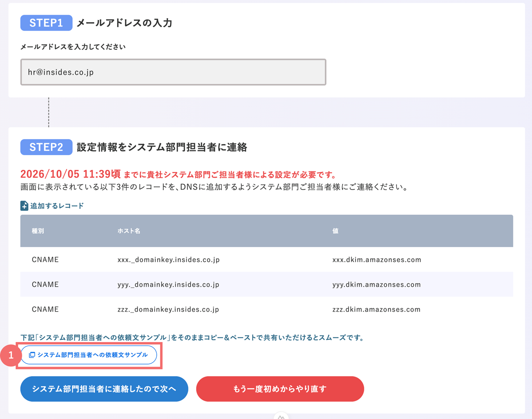The height and width of the screenshot is (419, 532).
Task: Click the STEP1 badge
Action: pos(46,23)
